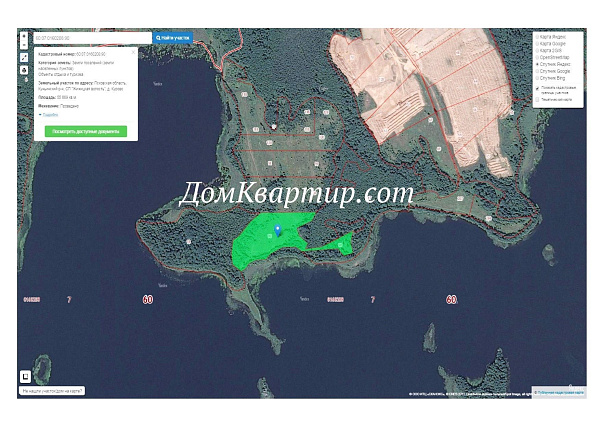This screenshot has height=424, width=600.
Task: Switch to Спутник Google imagery
Action: 538,71
